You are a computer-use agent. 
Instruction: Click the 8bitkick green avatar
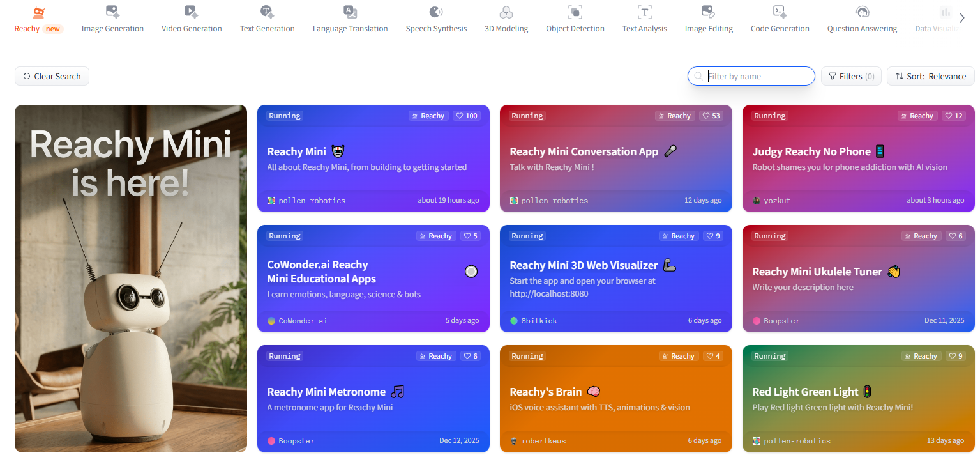click(x=514, y=321)
